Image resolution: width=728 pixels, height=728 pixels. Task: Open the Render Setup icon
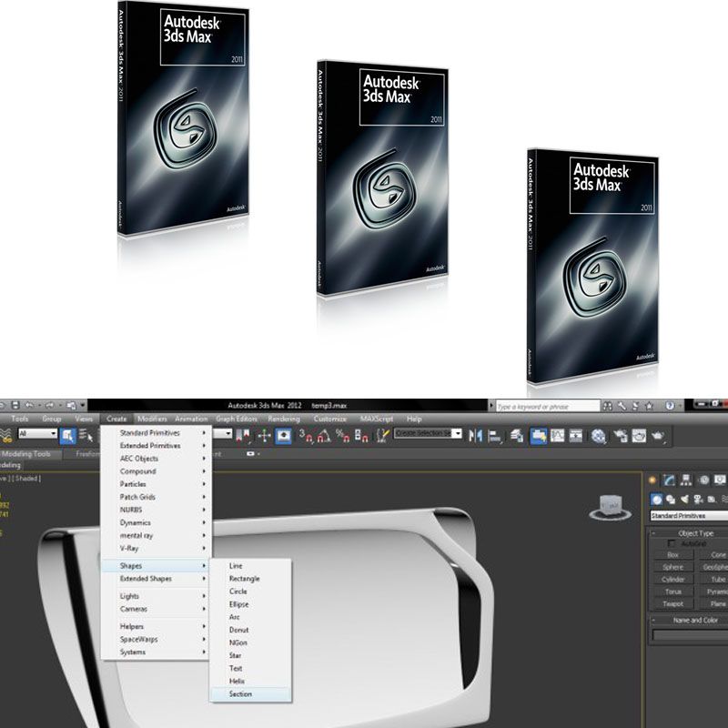pyautogui.click(x=621, y=436)
